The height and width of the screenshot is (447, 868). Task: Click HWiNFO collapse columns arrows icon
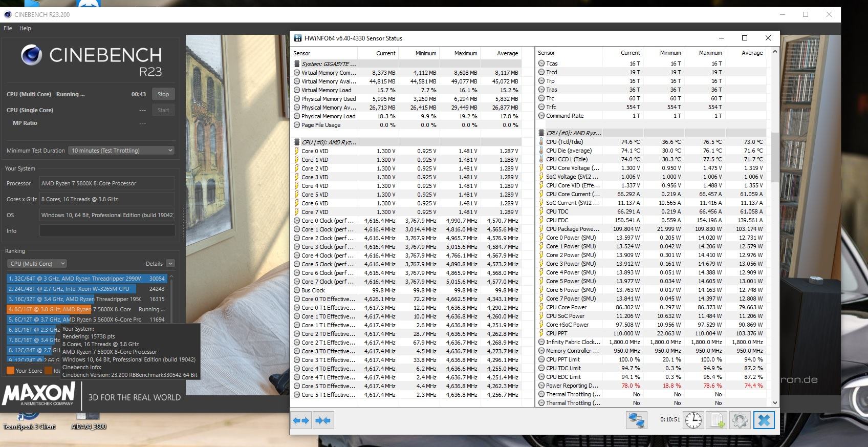(x=323, y=420)
